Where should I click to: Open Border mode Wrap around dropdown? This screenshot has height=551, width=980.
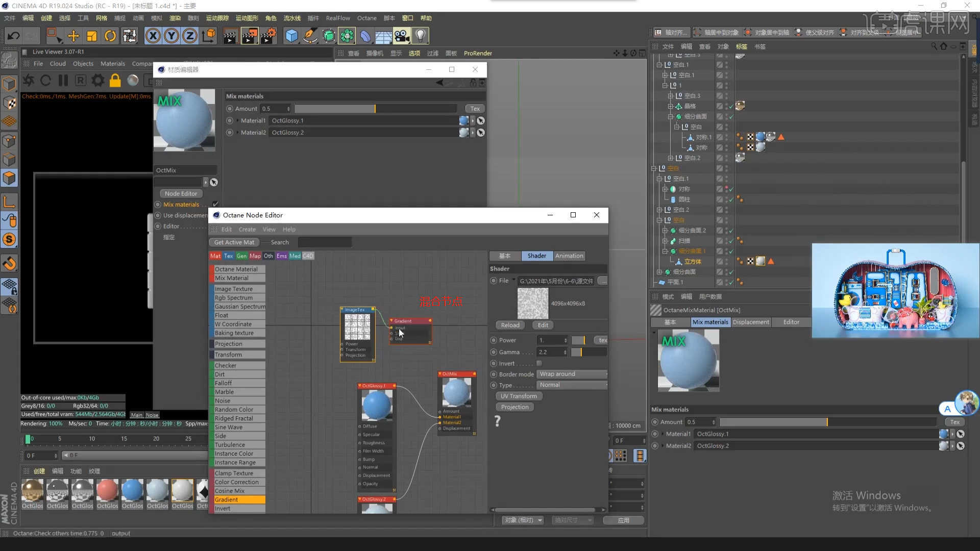click(572, 374)
